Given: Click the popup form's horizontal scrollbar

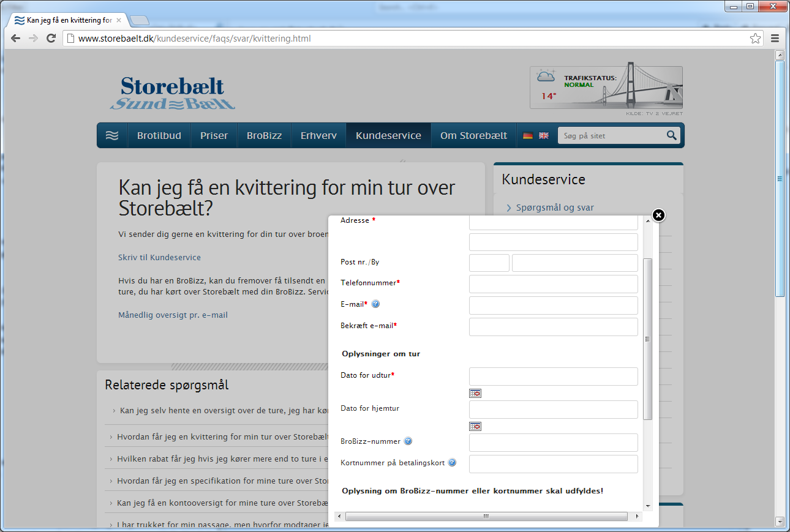Looking at the screenshot, I should coord(486,516).
